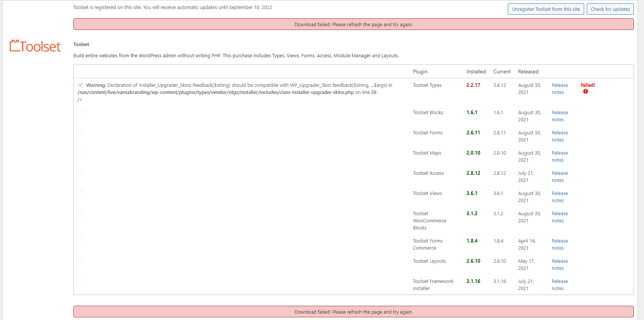Check the Toolset Blocks checkbox
The image size is (644, 320).
(80, 112)
